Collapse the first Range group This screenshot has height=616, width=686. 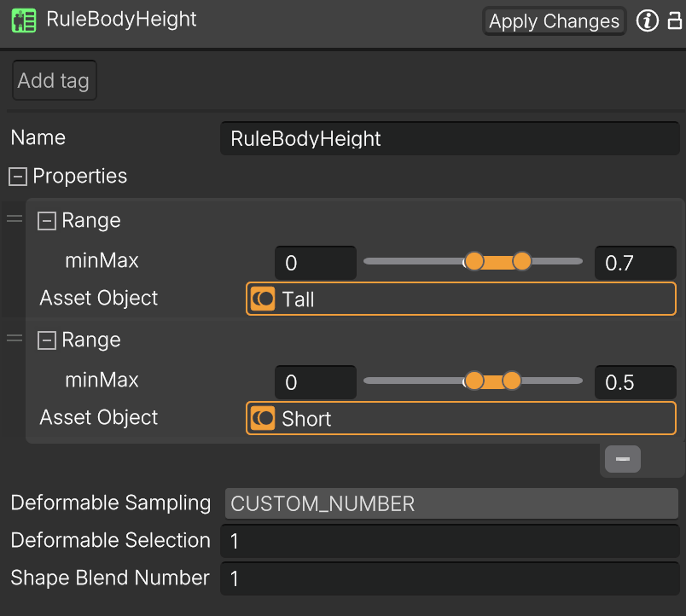coord(47,221)
